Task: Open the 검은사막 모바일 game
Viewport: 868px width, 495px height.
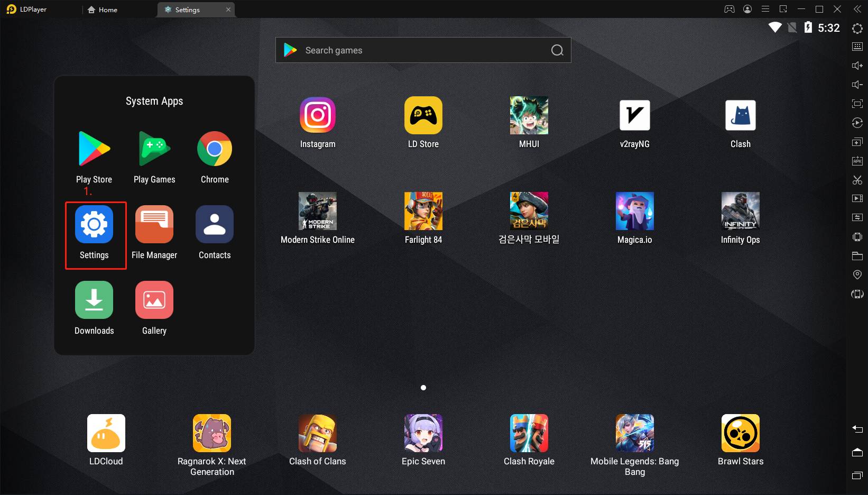Action: tap(529, 211)
